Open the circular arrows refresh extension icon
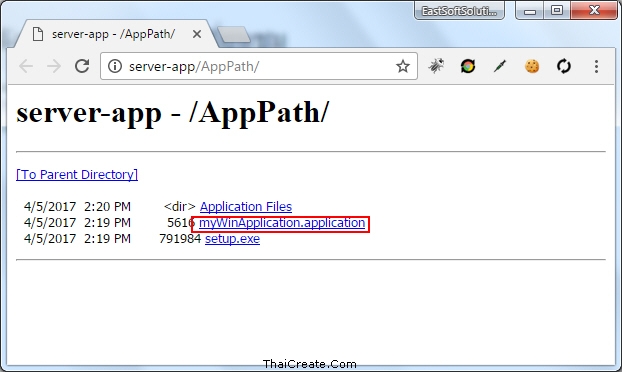The width and height of the screenshot is (622, 372). pyautogui.click(x=564, y=66)
